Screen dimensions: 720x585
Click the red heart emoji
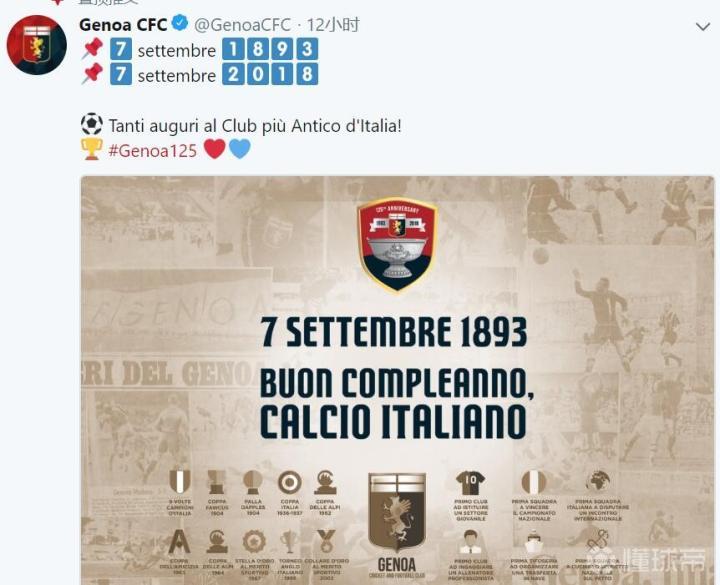tap(214, 149)
